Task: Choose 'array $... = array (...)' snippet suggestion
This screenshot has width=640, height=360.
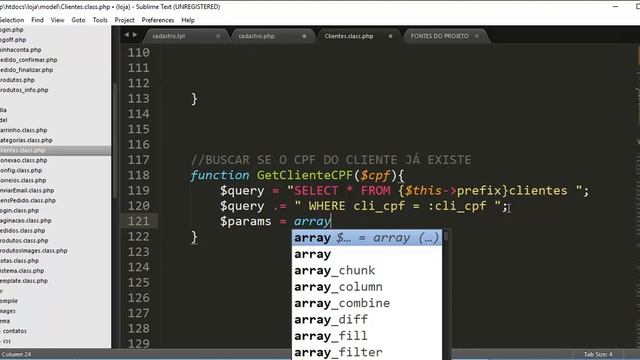Action: click(367, 238)
